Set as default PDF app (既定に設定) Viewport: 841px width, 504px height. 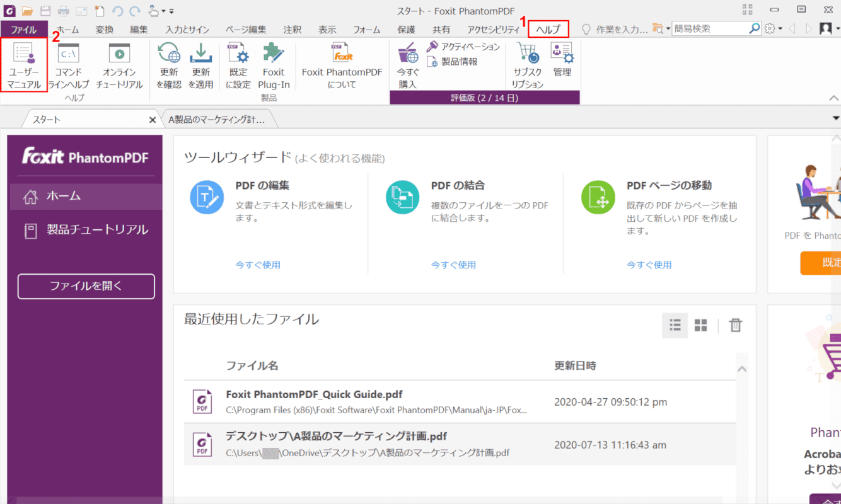(x=238, y=66)
